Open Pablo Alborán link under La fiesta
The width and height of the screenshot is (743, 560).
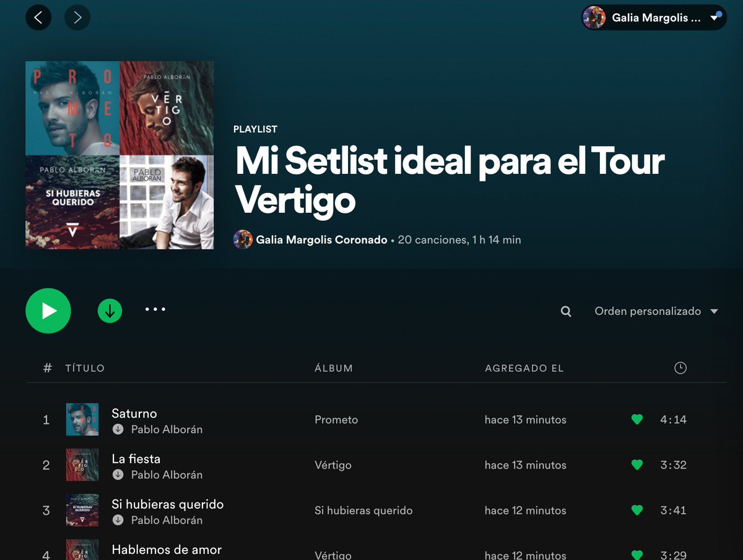point(167,475)
